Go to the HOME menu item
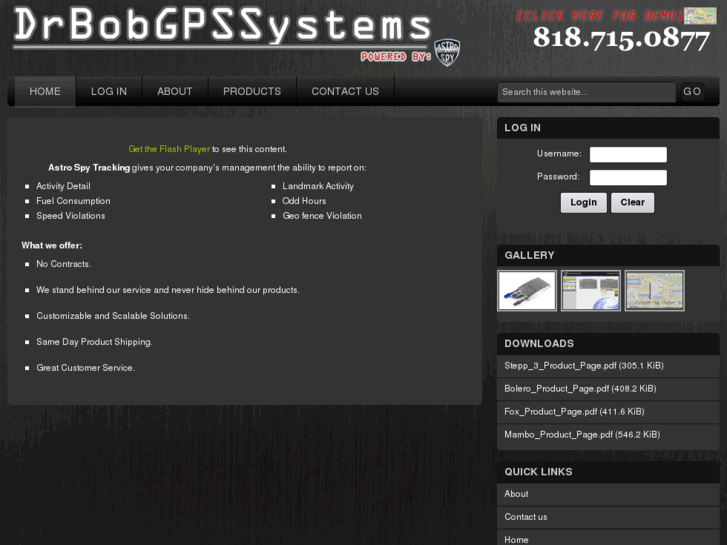Image resolution: width=727 pixels, height=545 pixels. coord(45,91)
